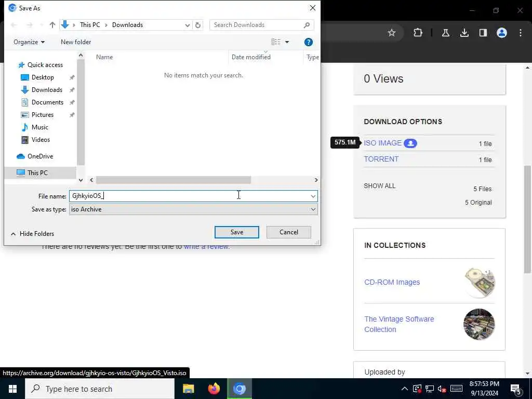Open Chrome profile avatar
Viewport: 532px width, 399px height.
pos(502,33)
